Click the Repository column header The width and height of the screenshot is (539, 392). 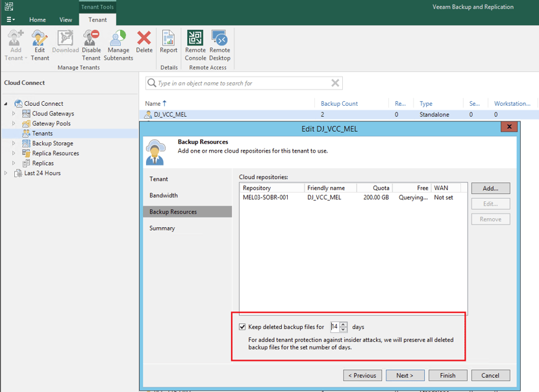click(x=272, y=188)
